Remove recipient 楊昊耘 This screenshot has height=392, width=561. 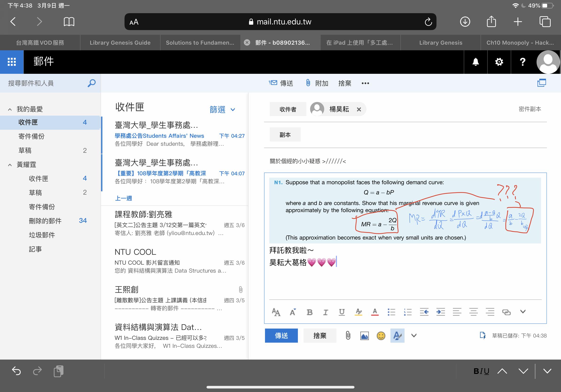(x=359, y=110)
